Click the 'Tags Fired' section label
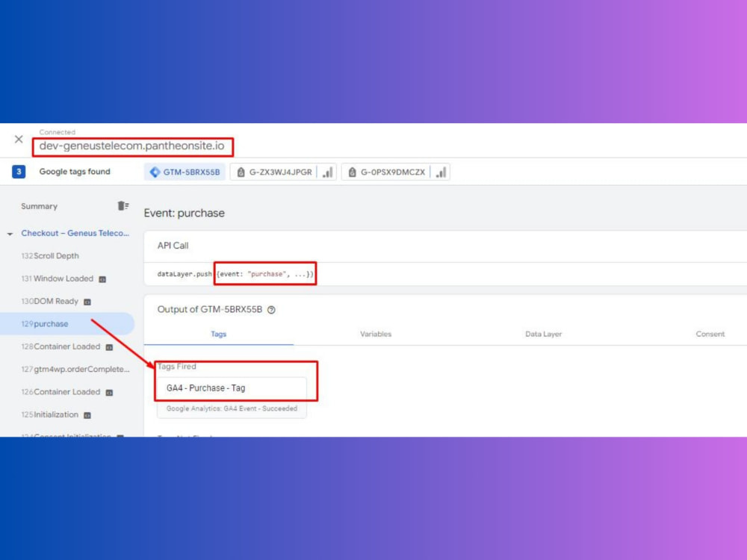Screen dimensions: 747x560 click(x=177, y=366)
